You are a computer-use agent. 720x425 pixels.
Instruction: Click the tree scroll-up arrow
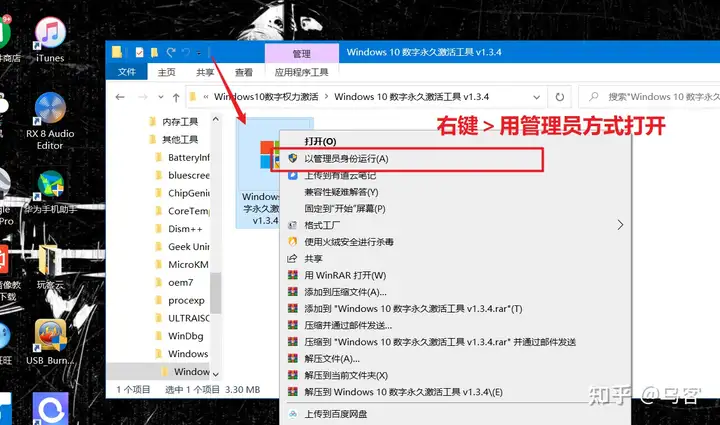[x=216, y=119]
